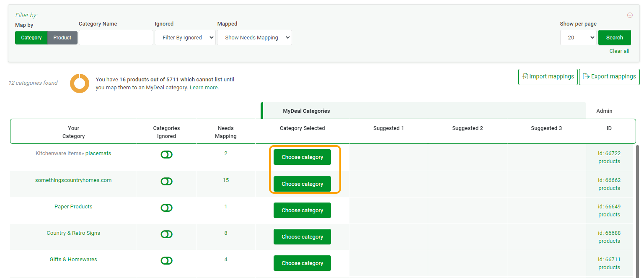Click the Suggested 1 column header

click(388, 128)
